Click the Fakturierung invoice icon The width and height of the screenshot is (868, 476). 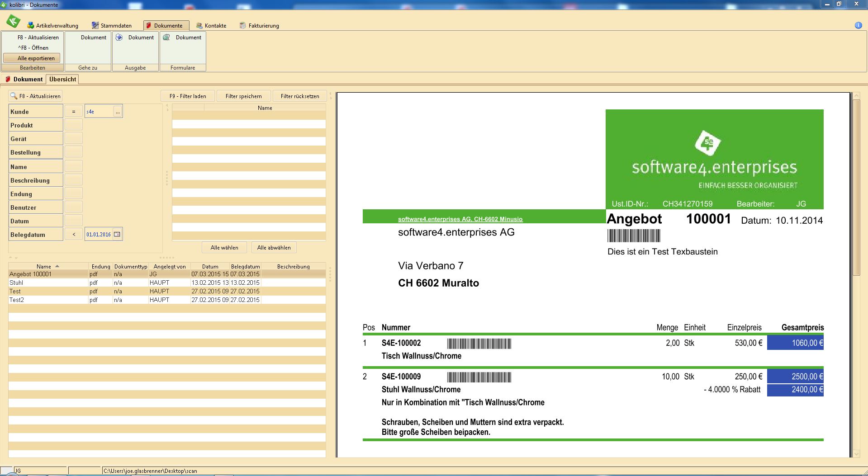point(243,26)
